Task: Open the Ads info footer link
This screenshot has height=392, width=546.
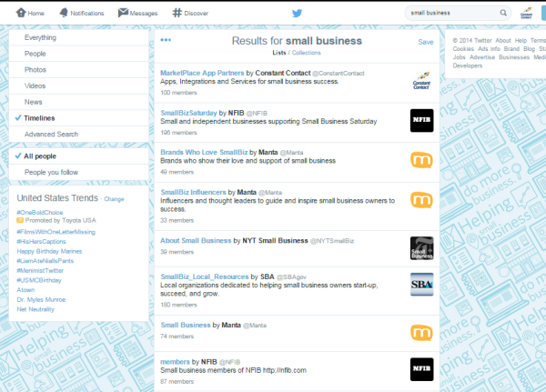Action: tap(489, 49)
